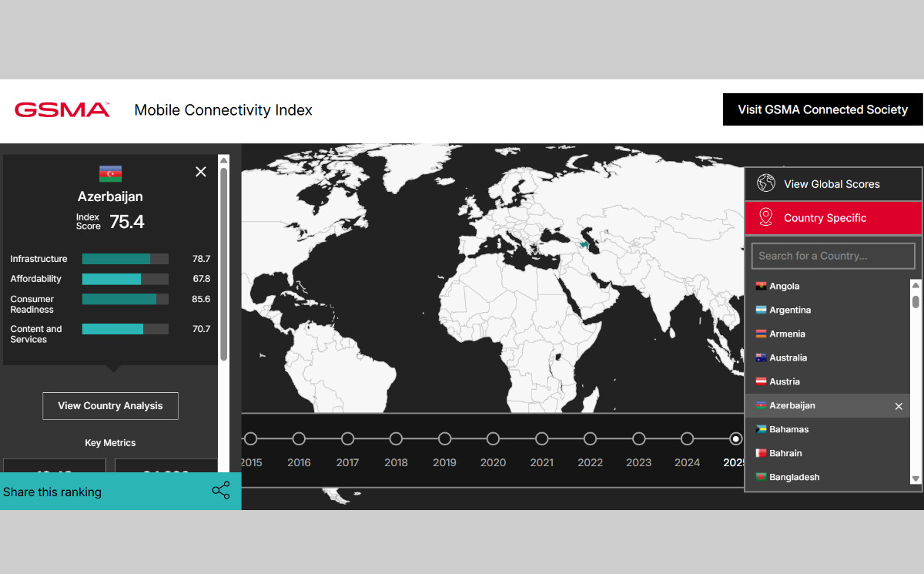
Task: Select the 2018 timeline marker
Action: tap(396, 438)
